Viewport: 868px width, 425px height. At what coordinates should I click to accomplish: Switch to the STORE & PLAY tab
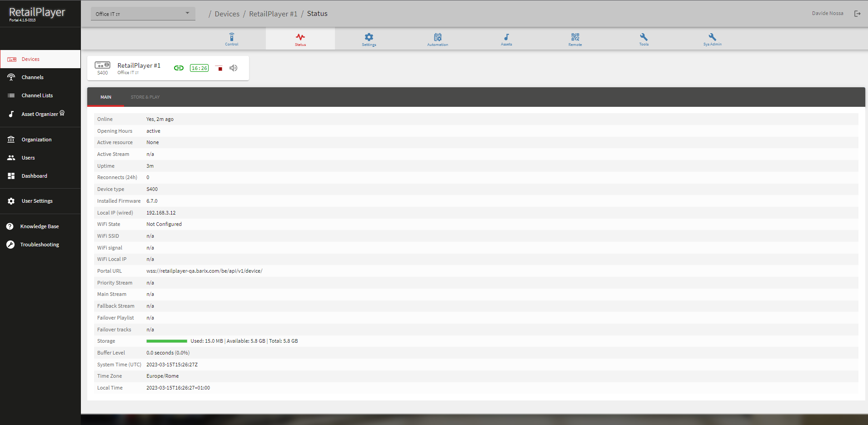click(x=145, y=97)
